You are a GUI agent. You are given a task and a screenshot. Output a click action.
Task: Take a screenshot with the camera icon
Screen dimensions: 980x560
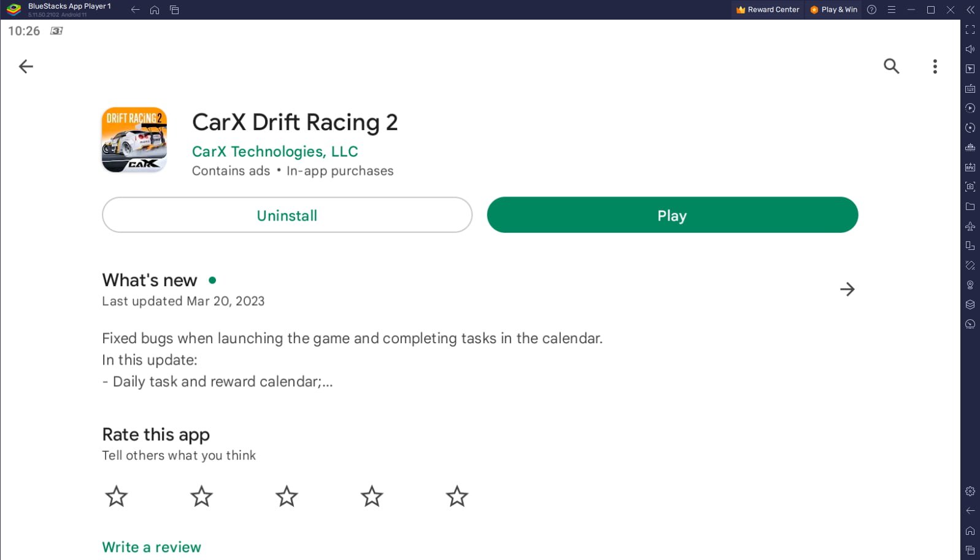click(x=970, y=187)
